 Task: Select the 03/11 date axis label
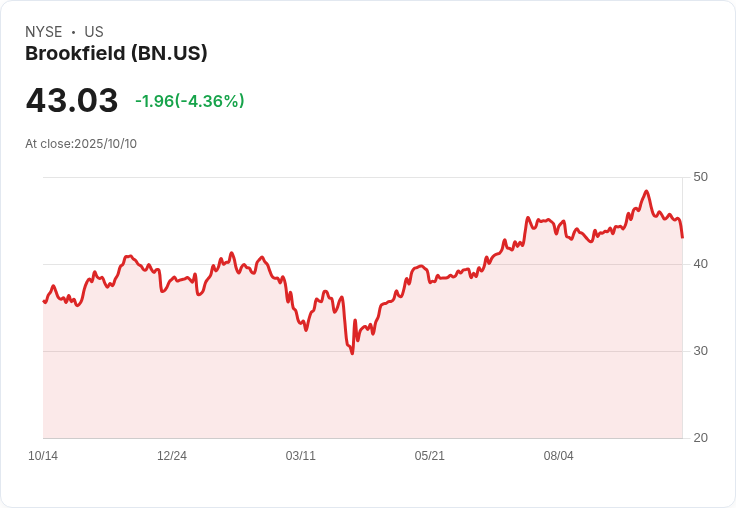coord(300,456)
